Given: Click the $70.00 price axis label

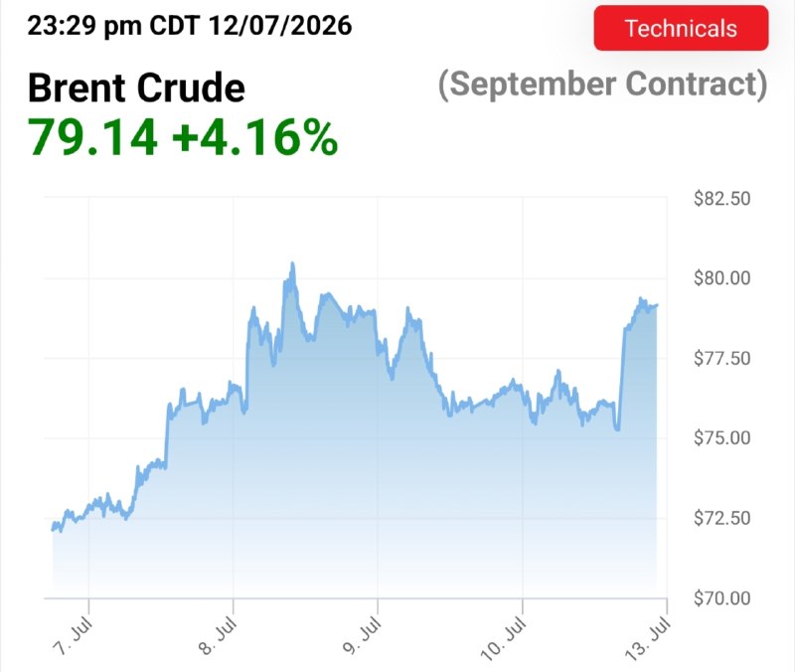Looking at the screenshot, I should tap(722, 598).
